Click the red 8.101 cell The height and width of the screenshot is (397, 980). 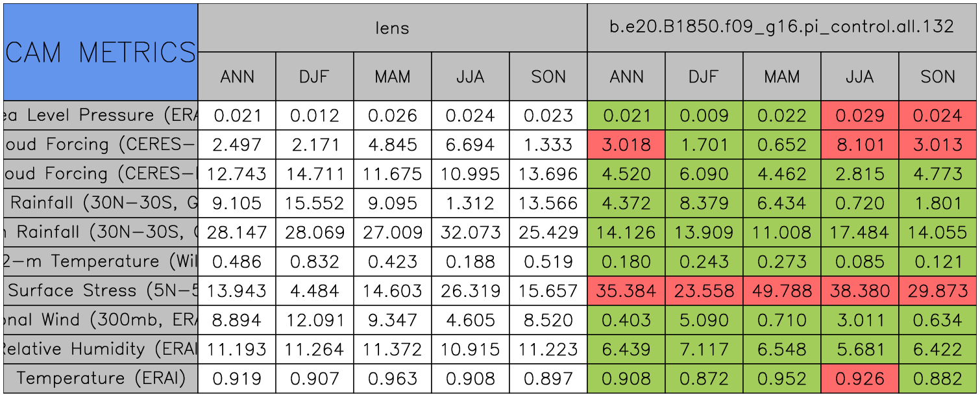click(859, 145)
